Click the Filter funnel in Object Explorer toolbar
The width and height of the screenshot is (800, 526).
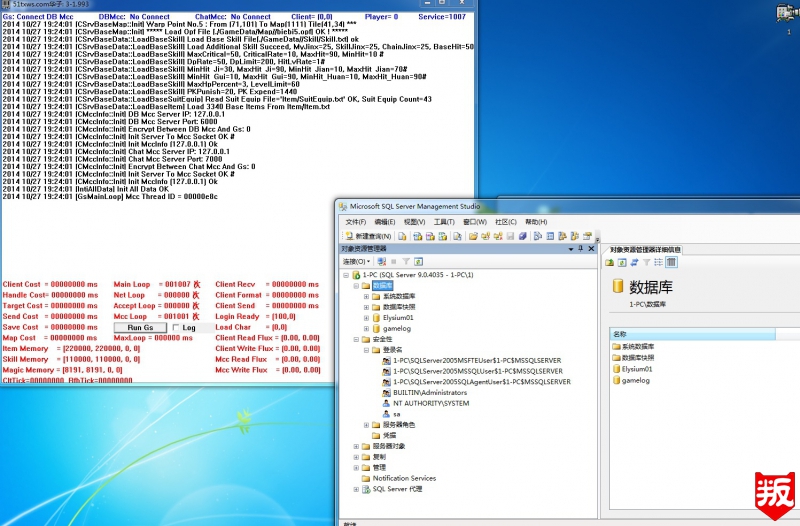coord(406,261)
